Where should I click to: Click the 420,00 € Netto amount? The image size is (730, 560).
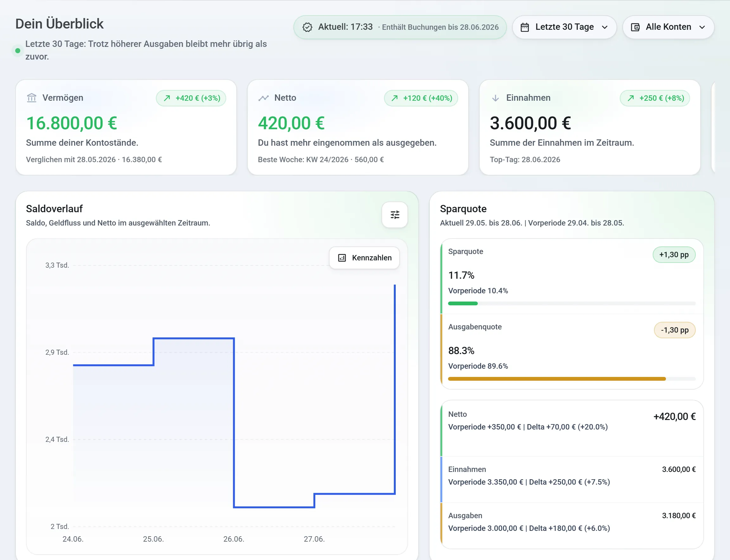point(291,123)
